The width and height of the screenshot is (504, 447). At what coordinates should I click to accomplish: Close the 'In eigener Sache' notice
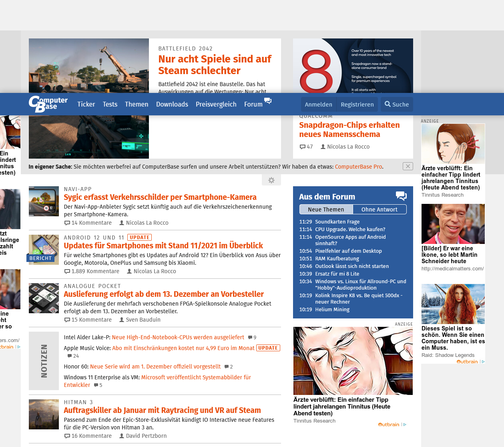pyautogui.click(x=408, y=166)
